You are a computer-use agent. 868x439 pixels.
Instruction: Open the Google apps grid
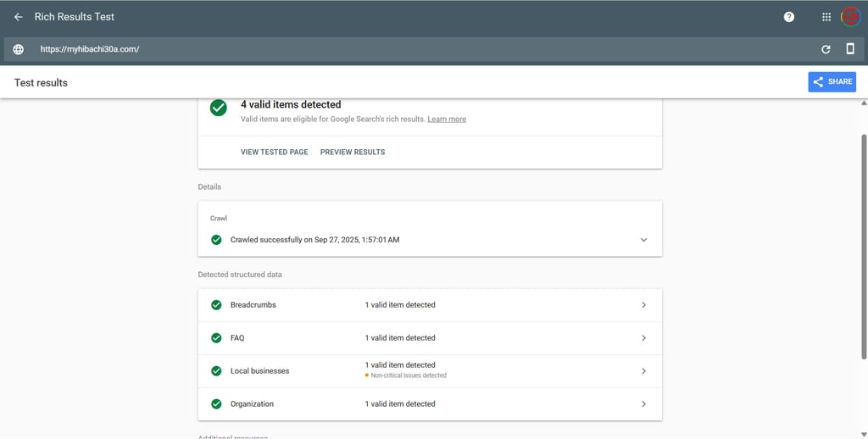coord(826,17)
